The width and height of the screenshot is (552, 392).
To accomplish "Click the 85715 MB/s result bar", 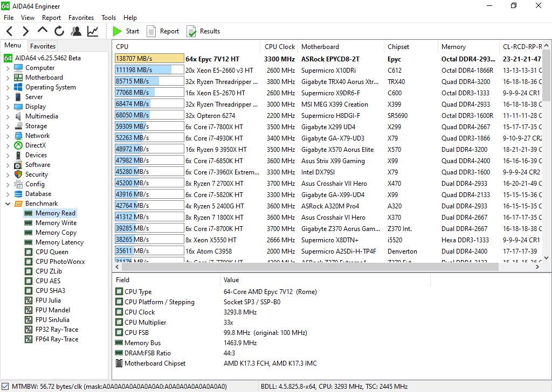I will [x=149, y=81].
